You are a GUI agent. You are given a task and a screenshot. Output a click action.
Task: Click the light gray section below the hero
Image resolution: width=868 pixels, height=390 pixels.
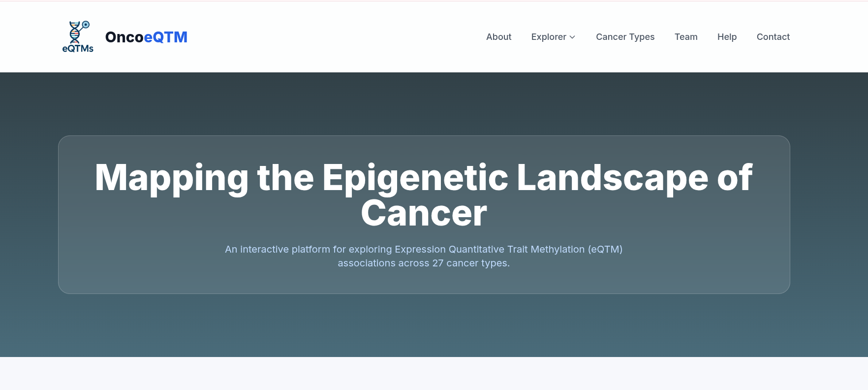pyautogui.click(x=423, y=373)
